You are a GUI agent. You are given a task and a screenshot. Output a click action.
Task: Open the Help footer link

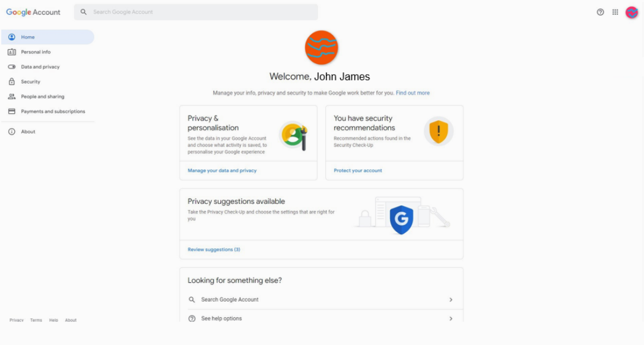(53, 320)
